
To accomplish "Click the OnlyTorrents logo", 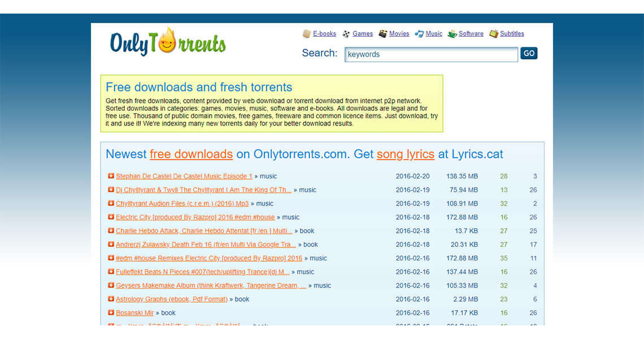I will (x=168, y=42).
